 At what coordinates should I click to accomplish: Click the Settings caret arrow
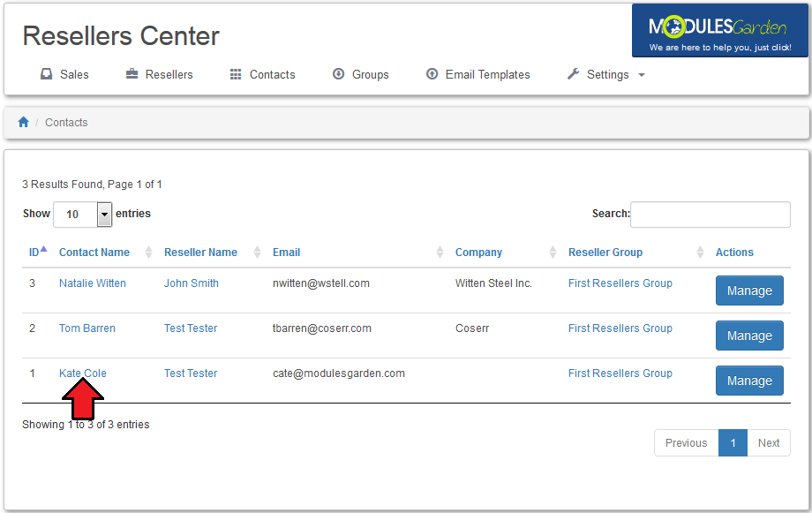coord(642,75)
